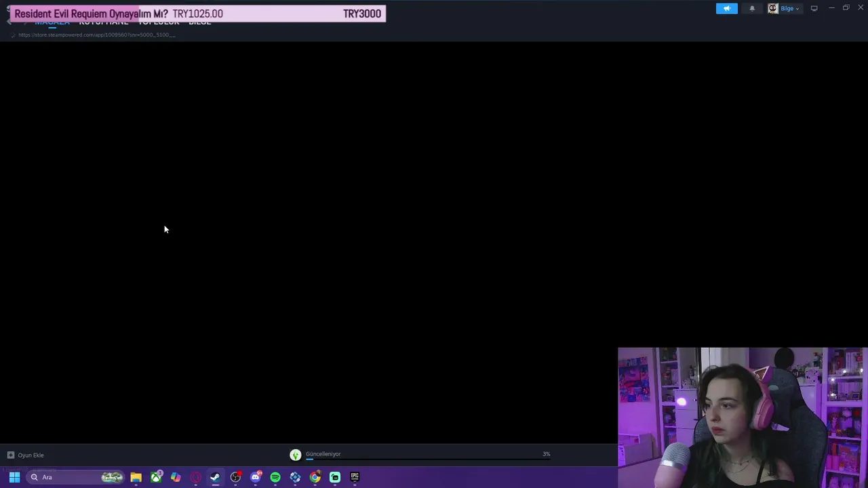The height and width of the screenshot is (488, 868).
Task: Minimize the Steam window
Action: tap(832, 8)
